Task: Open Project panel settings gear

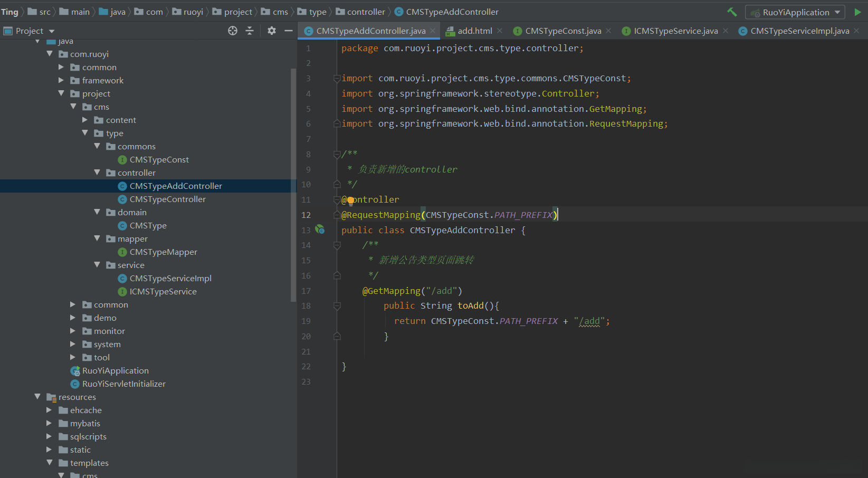Action: (x=272, y=31)
